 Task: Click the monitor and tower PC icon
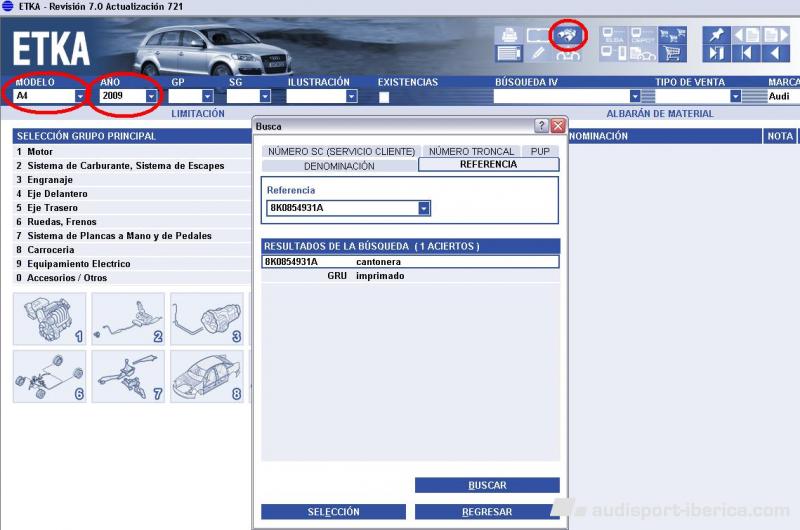tap(613, 53)
